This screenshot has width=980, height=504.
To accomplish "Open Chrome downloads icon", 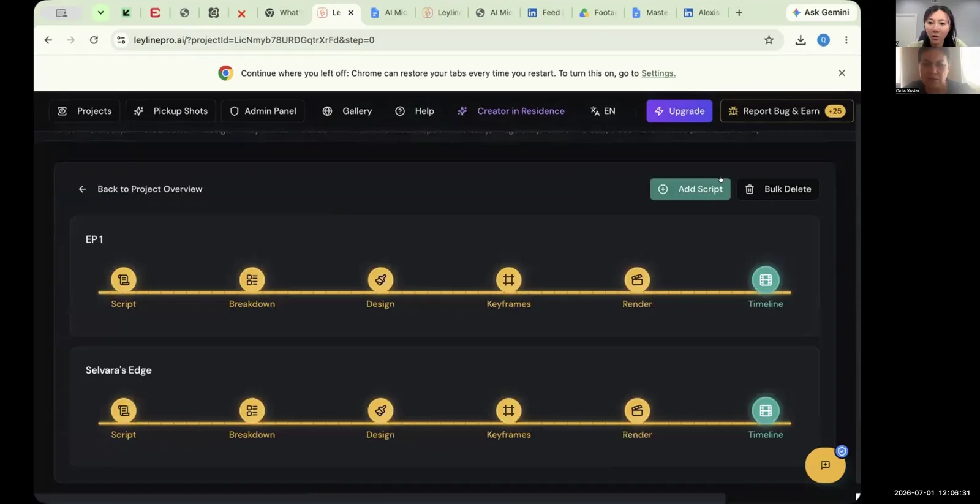I will point(801,40).
